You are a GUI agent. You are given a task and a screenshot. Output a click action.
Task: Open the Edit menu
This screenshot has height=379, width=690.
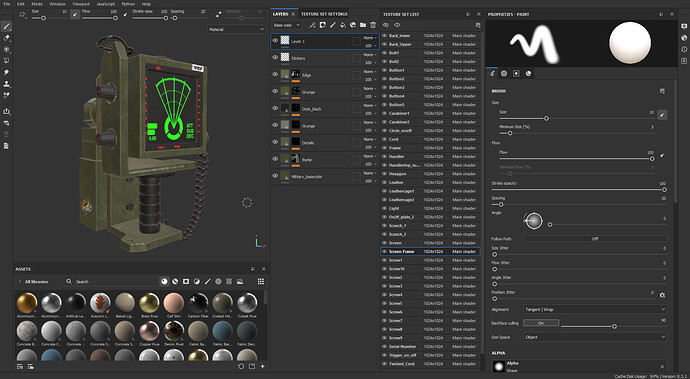click(x=21, y=4)
